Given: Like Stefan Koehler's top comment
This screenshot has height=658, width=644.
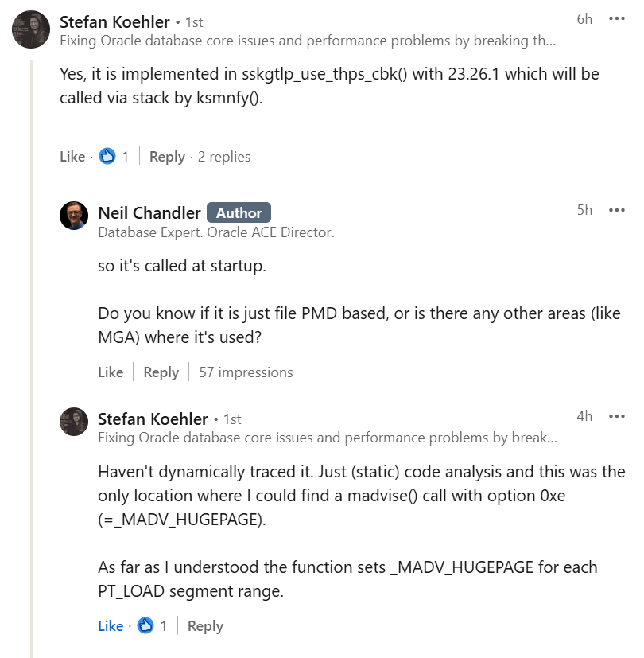Looking at the screenshot, I should click(x=72, y=157).
